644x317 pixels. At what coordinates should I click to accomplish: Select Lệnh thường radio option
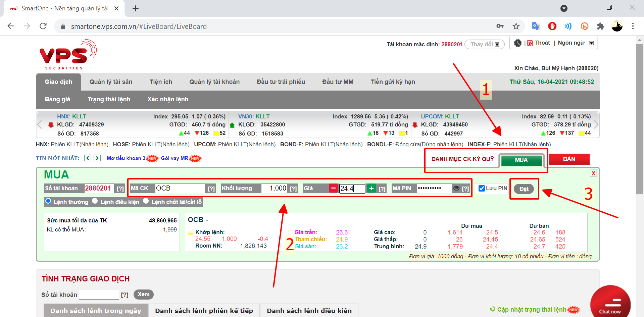point(48,201)
